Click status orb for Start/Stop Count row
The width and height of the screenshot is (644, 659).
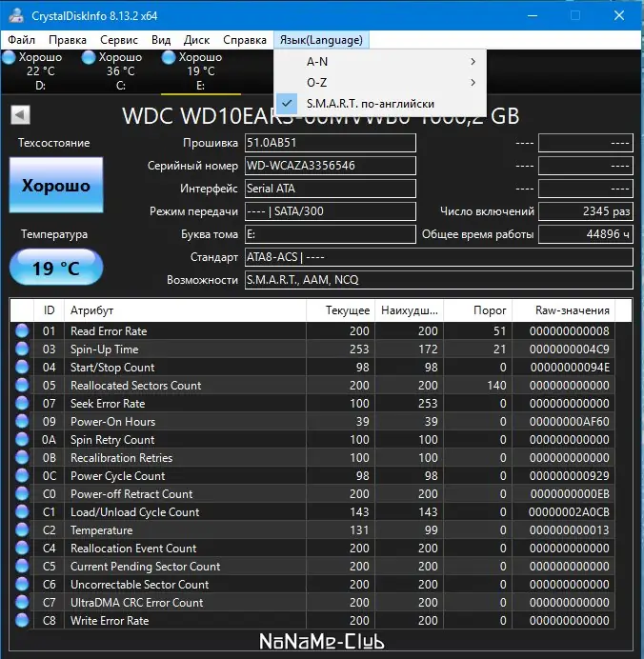[22, 368]
